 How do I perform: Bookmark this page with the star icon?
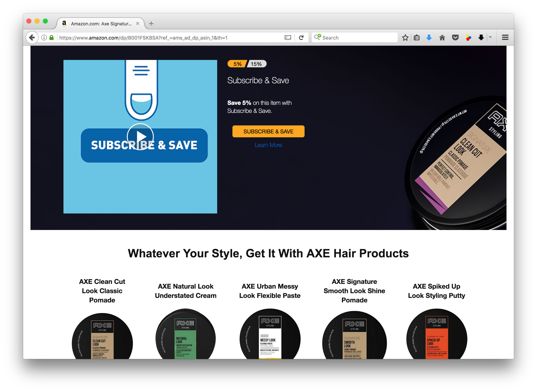(405, 38)
